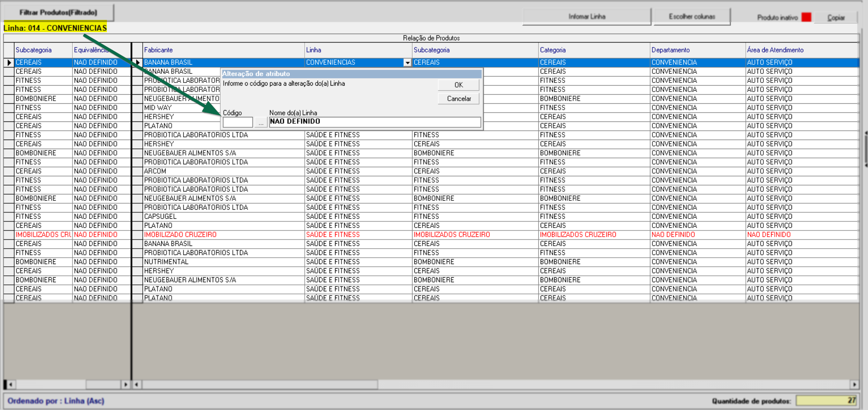Open the Linha dropdown in selected row
868x410 pixels.
tap(407, 63)
